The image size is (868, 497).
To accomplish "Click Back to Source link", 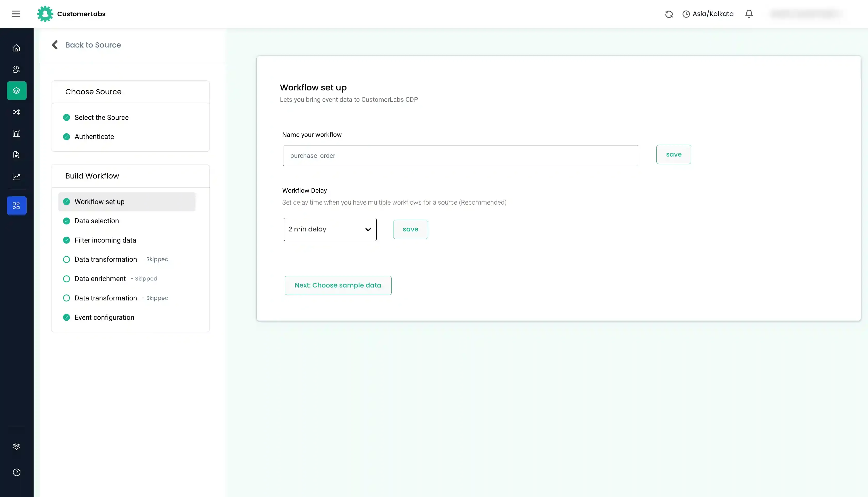I will tap(93, 45).
